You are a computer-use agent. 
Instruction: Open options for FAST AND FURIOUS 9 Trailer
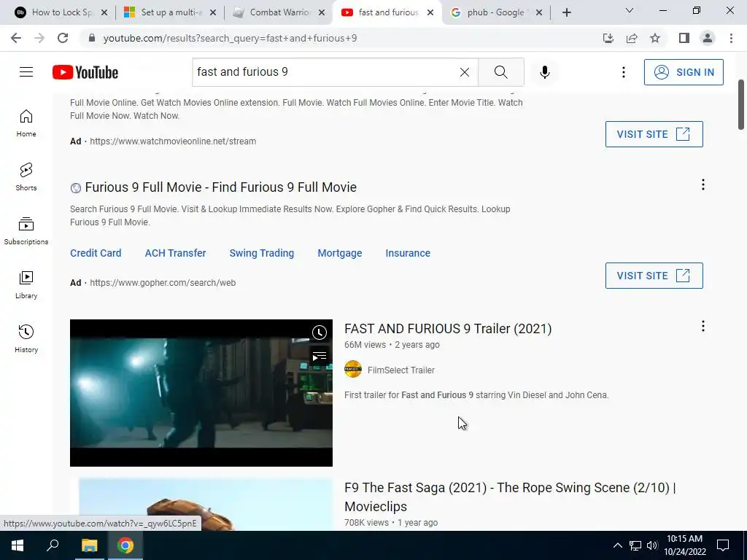(x=703, y=326)
